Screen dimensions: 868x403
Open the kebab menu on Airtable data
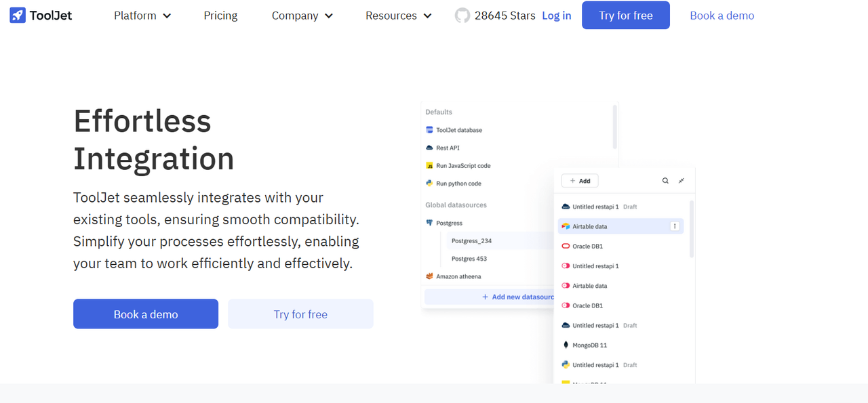675,226
